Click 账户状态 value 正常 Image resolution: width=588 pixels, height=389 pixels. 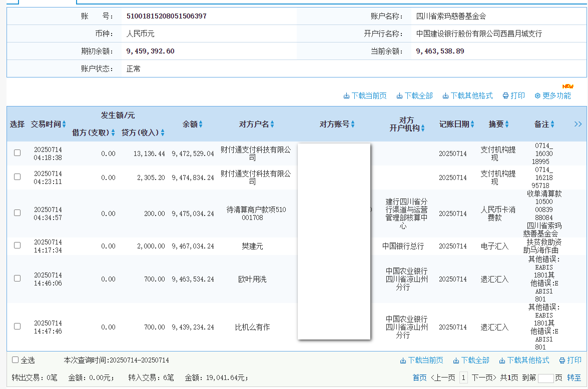pyautogui.click(x=134, y=69)
